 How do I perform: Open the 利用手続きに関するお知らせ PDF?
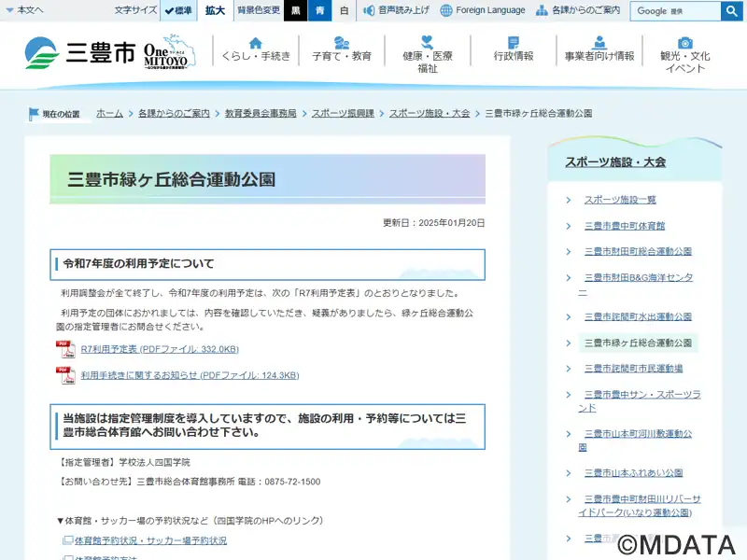pos(190,375)
